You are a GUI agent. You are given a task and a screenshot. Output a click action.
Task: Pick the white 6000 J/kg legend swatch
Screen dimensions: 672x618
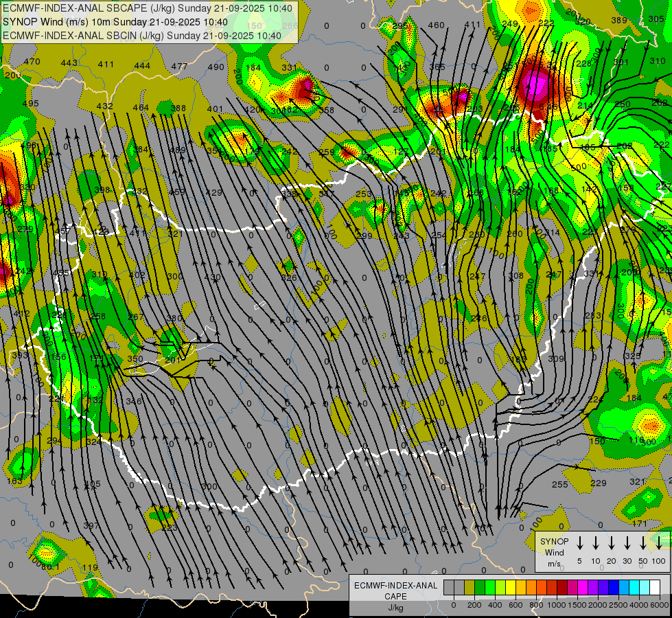655,587
